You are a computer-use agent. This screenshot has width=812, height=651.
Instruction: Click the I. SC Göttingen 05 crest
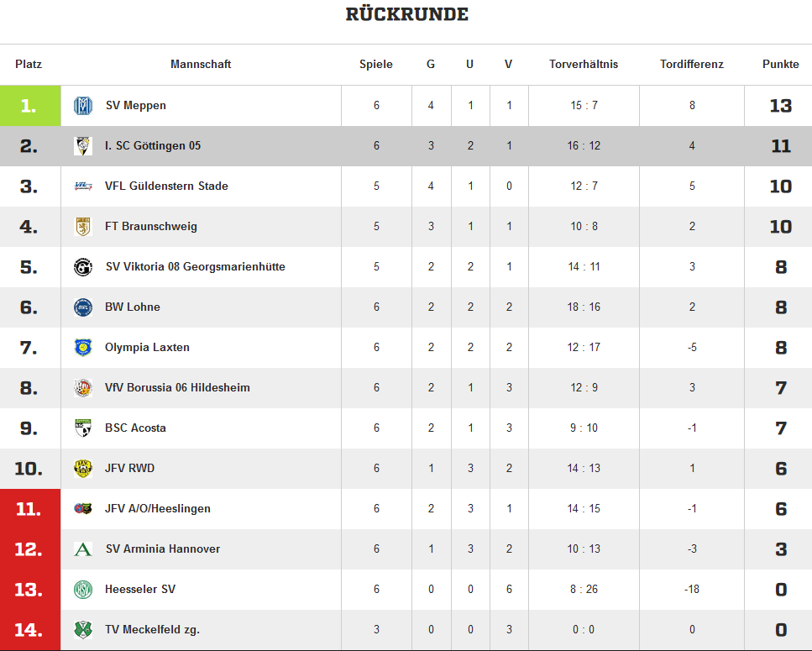click(x=82, y=146)
